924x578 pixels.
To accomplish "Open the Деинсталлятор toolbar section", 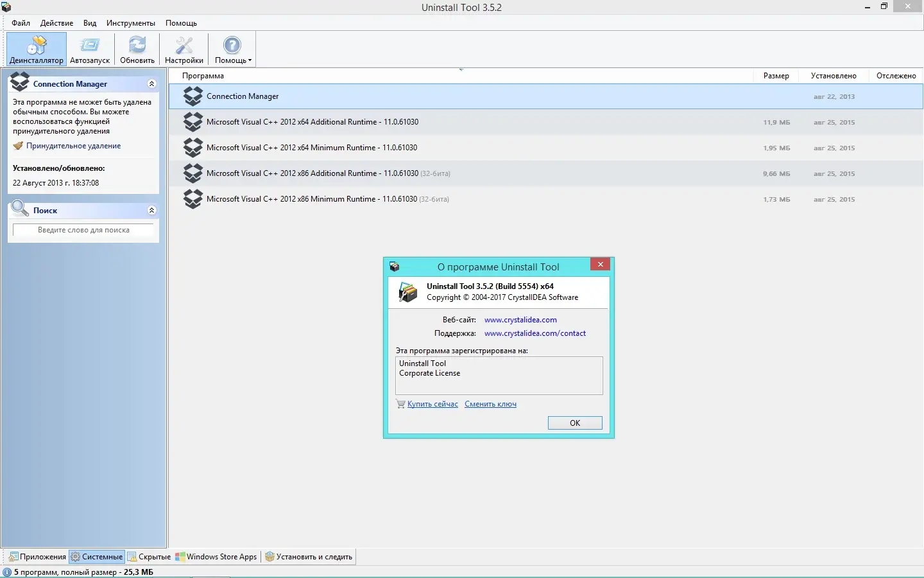I will pos(37,49).
